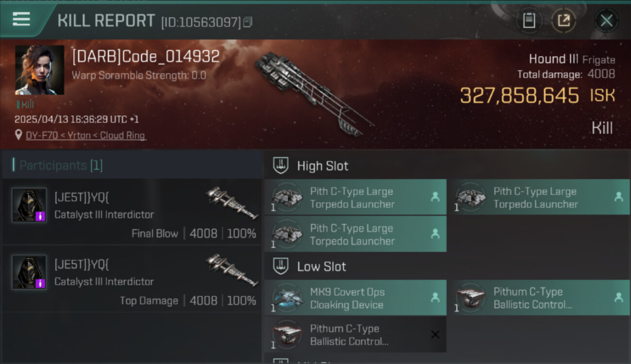View the victim pilot portrait

click(x=39, y=70)
